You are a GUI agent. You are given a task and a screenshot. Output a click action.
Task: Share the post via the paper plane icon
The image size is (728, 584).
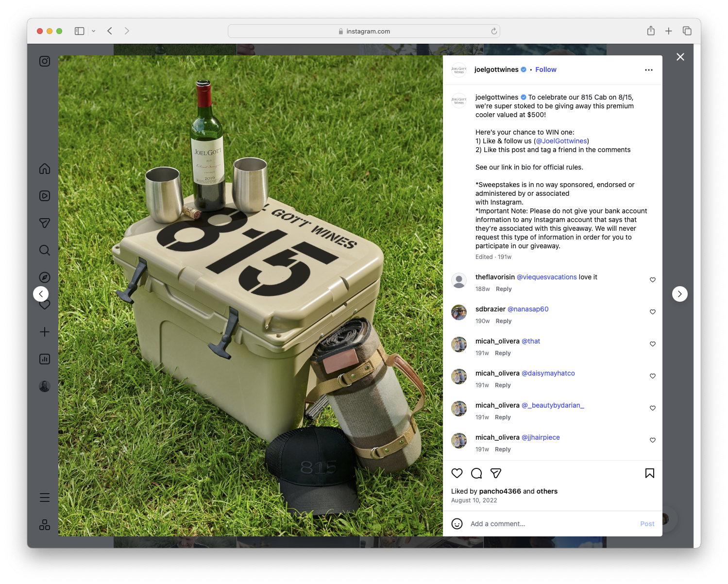(496, 473)
